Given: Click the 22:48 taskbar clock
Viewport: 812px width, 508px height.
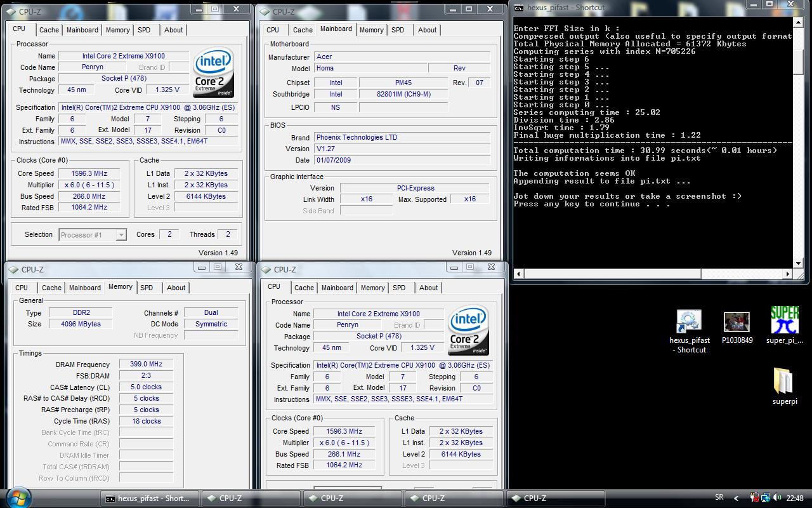Looking at the screenshot, I should 795,498.
